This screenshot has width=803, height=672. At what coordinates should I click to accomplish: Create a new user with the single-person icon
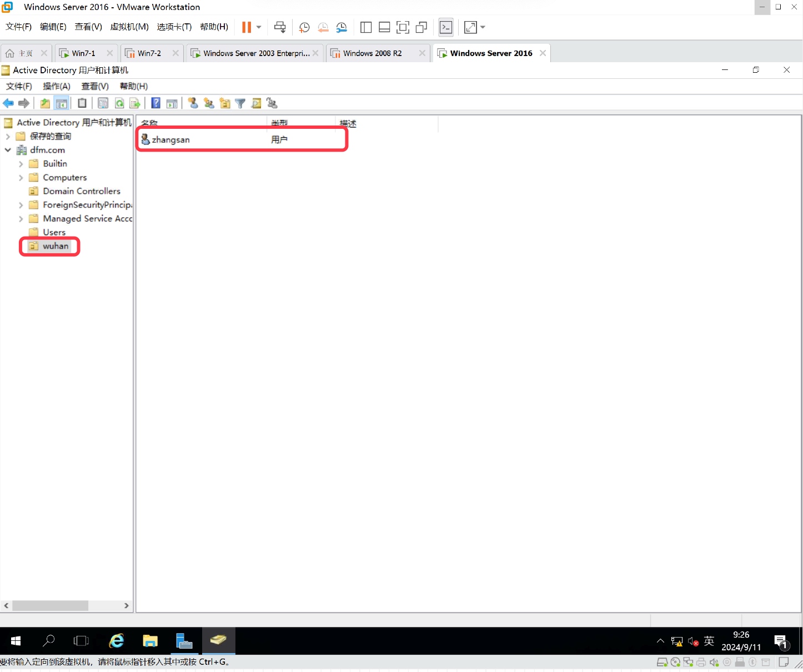(193, 103)
